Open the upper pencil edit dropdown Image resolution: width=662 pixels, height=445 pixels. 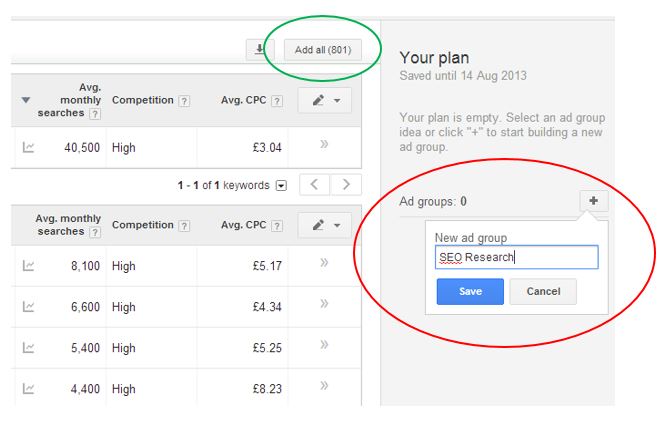[x=324, y=101]
